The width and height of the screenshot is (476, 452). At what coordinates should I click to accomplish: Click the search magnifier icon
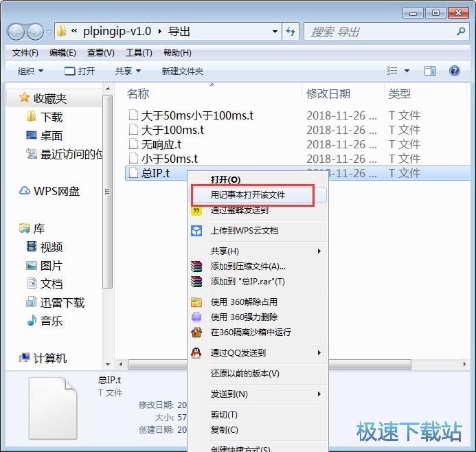click(461, 31)
